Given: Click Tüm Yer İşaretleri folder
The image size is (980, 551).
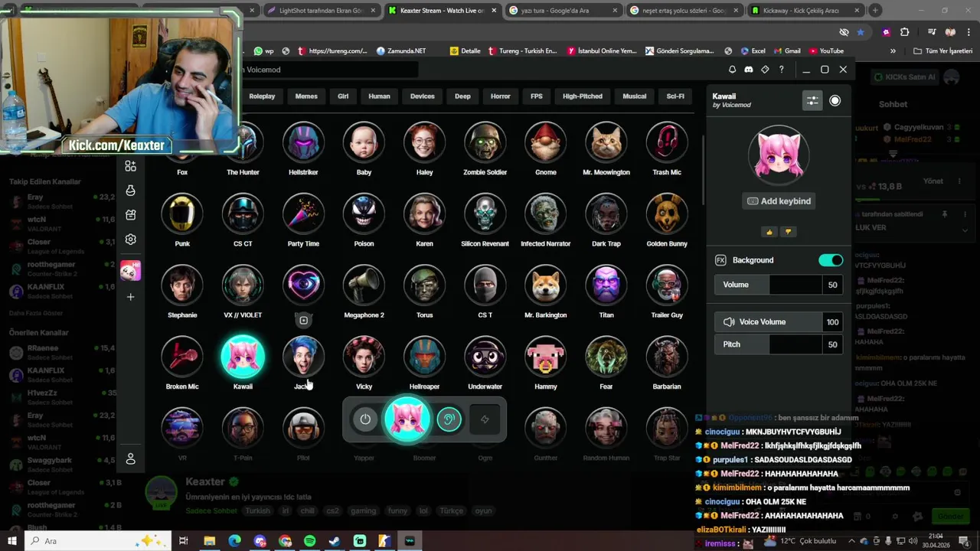Looking at the screenshot, I should [x=942, y=51].
